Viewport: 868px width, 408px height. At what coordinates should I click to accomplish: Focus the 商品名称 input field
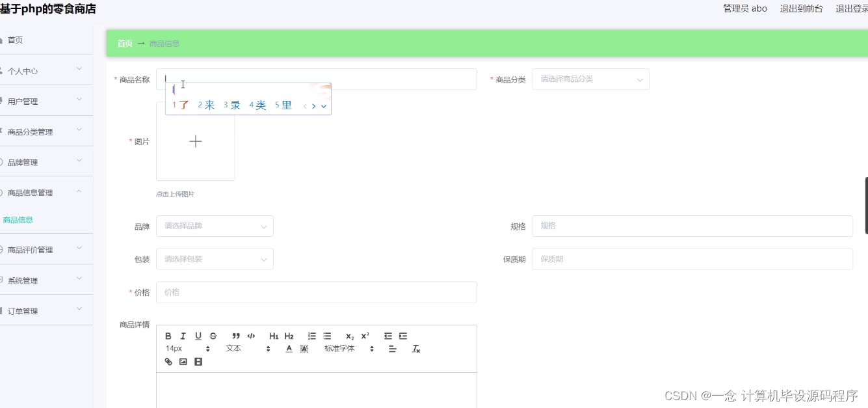[x=317, y=79]
